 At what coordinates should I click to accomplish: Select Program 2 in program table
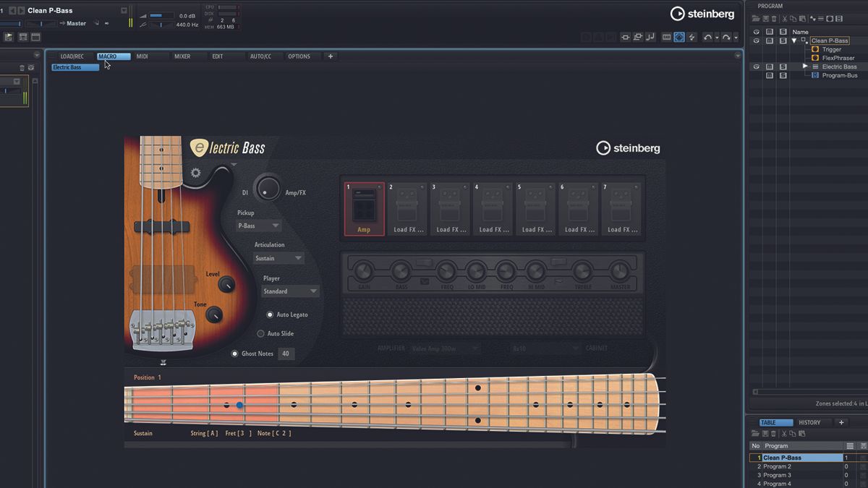coord(796,466)
